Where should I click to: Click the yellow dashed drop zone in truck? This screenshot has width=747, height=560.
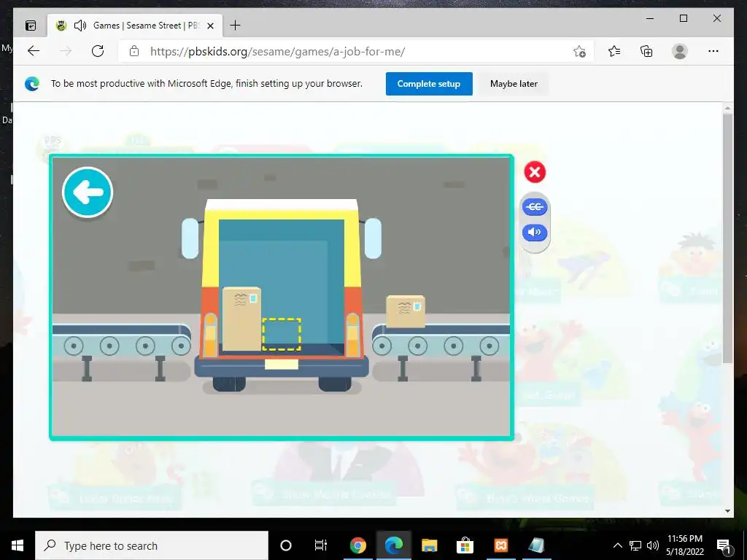pyautogui.click(x=282, y=334)
